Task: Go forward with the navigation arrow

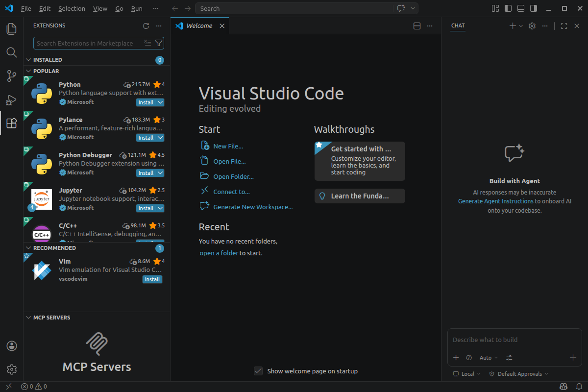Action: coord(188,8)
